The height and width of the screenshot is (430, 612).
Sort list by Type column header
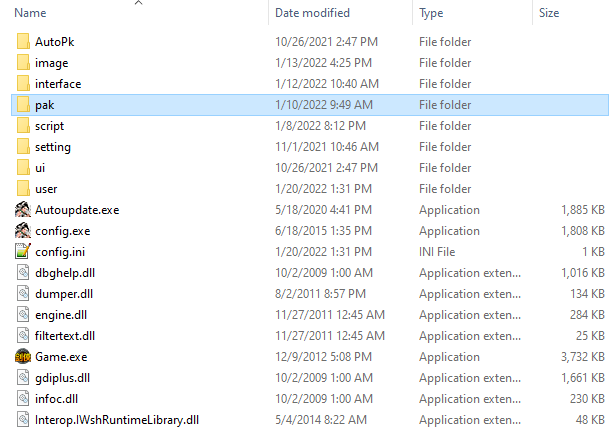[x=432, y=13]
